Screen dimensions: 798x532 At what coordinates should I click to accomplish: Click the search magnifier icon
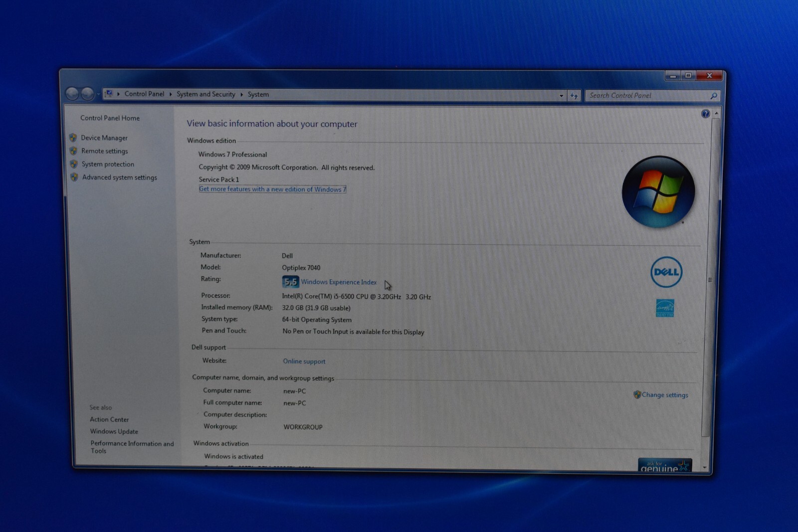click(714, 96)
